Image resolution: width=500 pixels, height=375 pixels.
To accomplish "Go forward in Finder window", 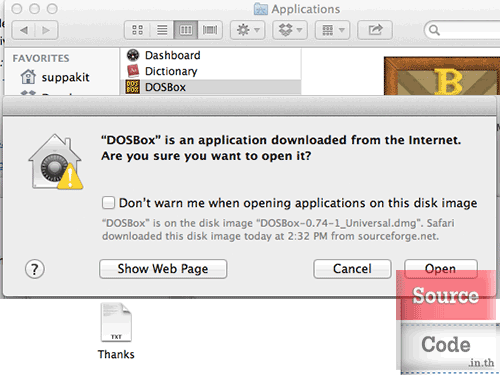I will click(x=46, y=30).
